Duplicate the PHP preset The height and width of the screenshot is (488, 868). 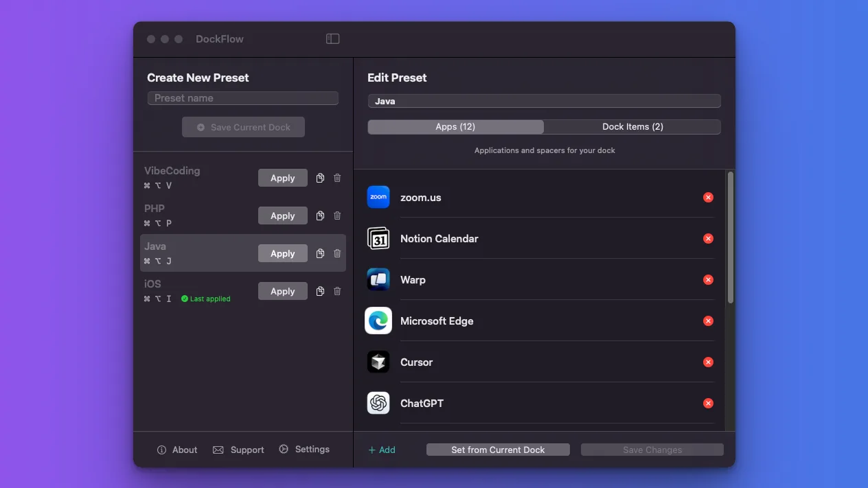[x=320, y=216]
